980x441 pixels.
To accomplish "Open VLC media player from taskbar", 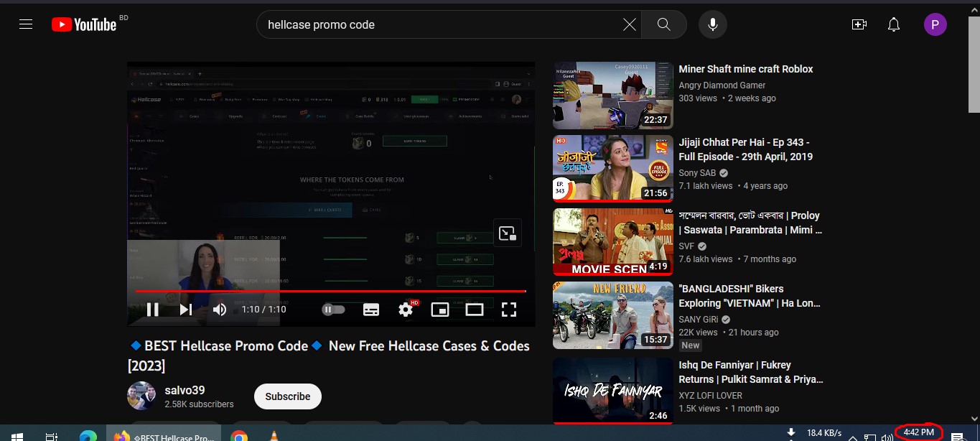I will tap(274, 435).
